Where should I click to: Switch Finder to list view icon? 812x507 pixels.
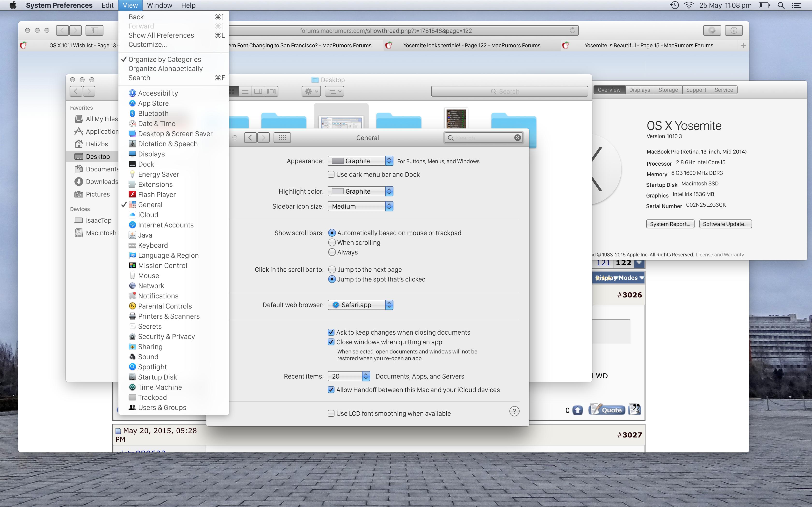245,91
